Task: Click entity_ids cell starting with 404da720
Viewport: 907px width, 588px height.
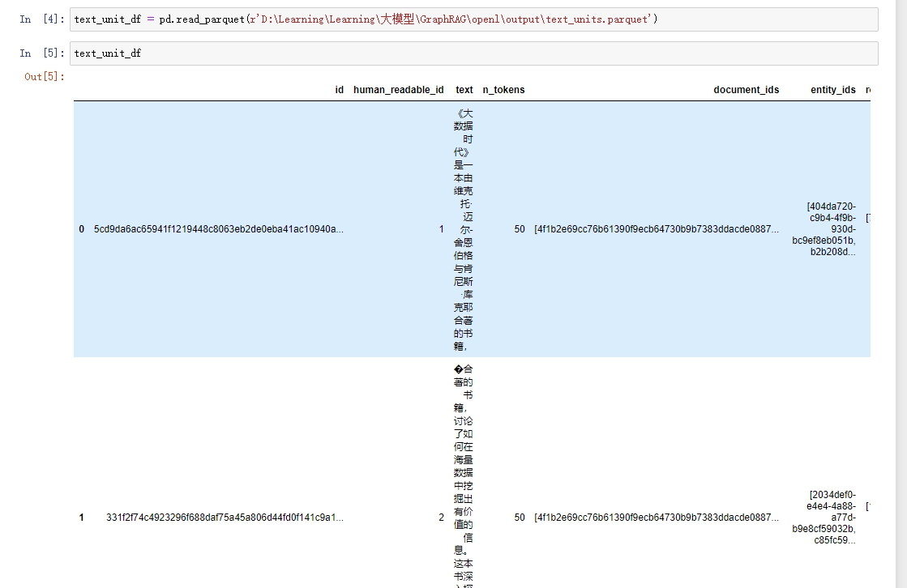Action: tap(824, 229)
